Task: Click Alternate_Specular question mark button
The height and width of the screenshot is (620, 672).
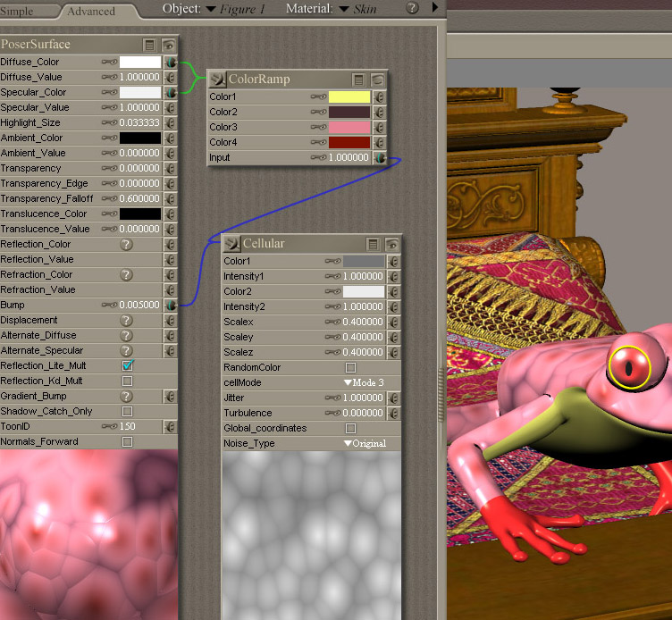Action: point(126,351)
